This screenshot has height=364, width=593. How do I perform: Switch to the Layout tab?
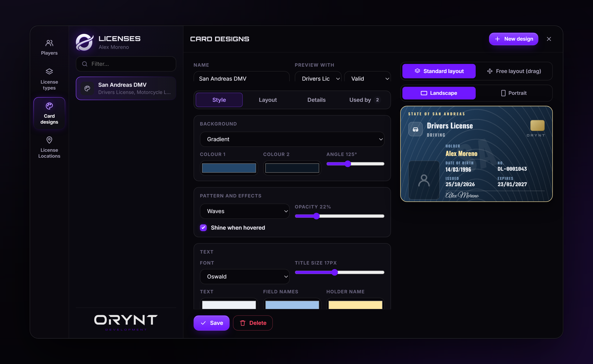[268, 100]
